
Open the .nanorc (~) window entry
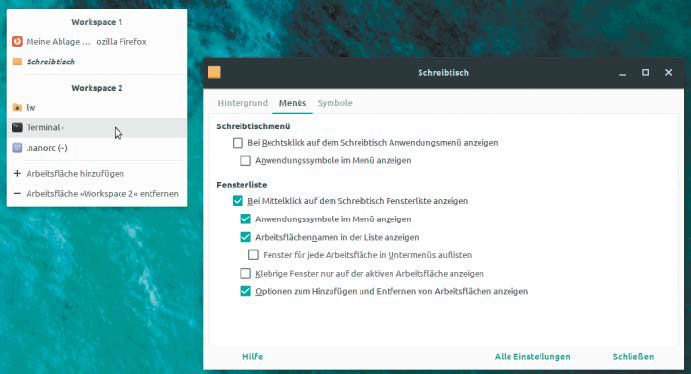[97, 148]
